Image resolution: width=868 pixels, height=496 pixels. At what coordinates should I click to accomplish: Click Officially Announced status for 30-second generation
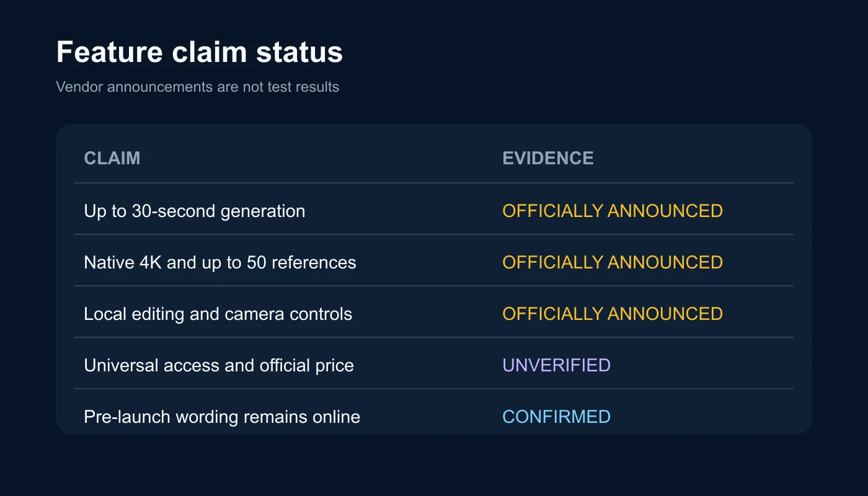click(x=612, y=211)
